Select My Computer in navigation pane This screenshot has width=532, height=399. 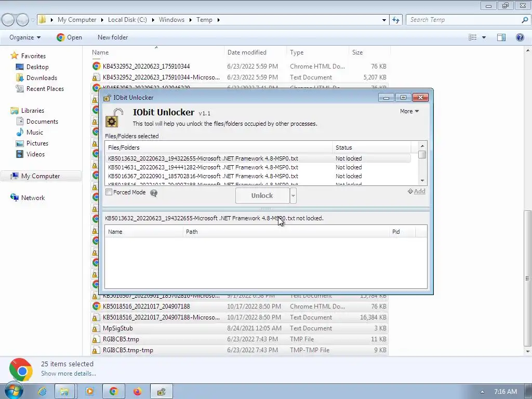pyautogui.click(x=41, y=176)
